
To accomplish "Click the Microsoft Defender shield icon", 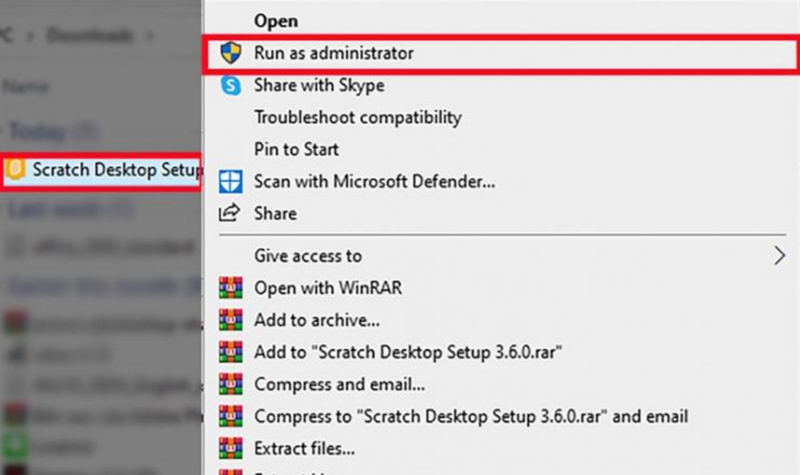I will [231, 181].
